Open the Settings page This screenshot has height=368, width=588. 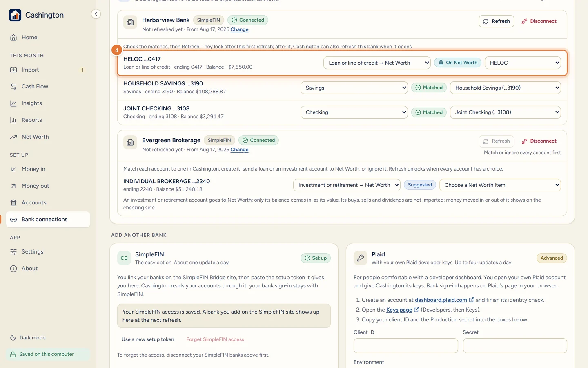pyautogui.click(x=48, y=252)
